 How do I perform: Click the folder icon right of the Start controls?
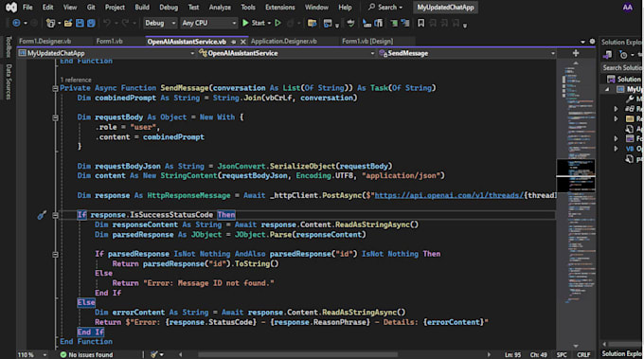click(313, 23)
